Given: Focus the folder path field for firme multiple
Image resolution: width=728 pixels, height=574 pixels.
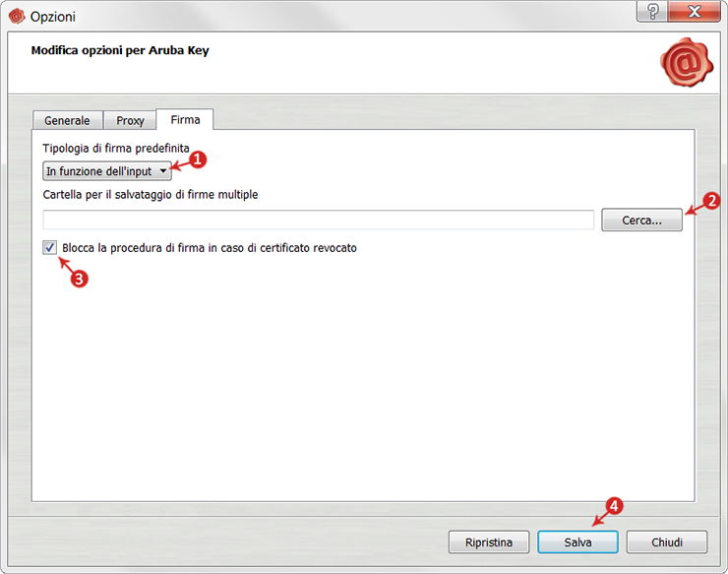Looking at the screenshot, I should pyautogui.click(x=319, y=220).
